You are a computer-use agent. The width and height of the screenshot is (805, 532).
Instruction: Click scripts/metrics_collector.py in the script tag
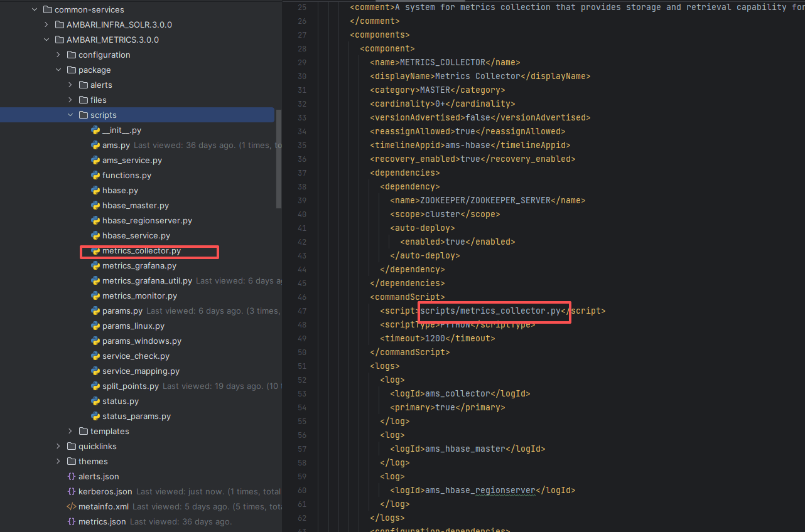pos(490,311)
